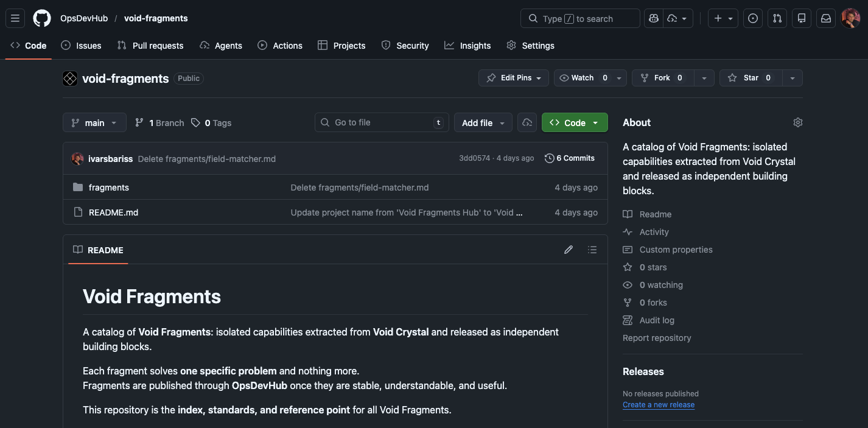868x428 pixels.
Task: Open the Projects tab
Action: click(x=341, y=46)
